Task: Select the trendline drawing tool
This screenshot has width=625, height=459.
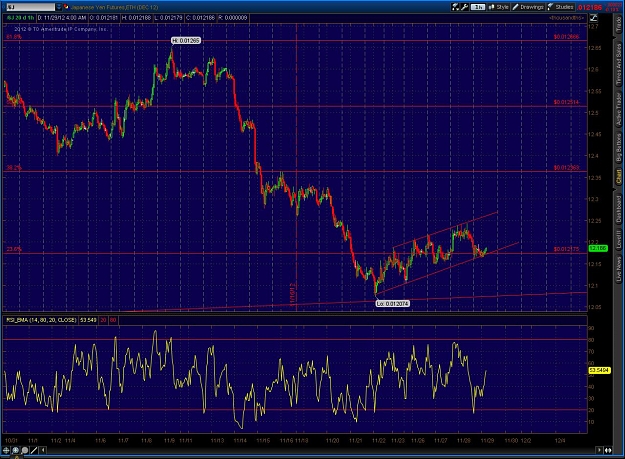Action: [x=34, y=450]
